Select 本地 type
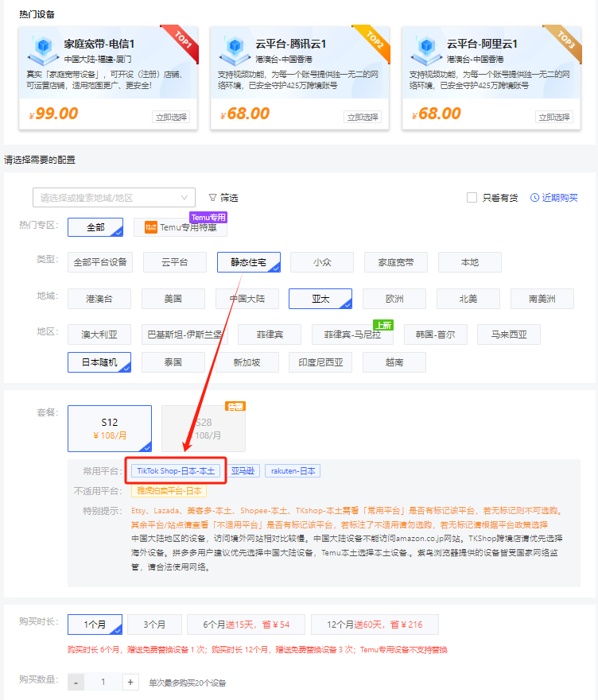 470,262
